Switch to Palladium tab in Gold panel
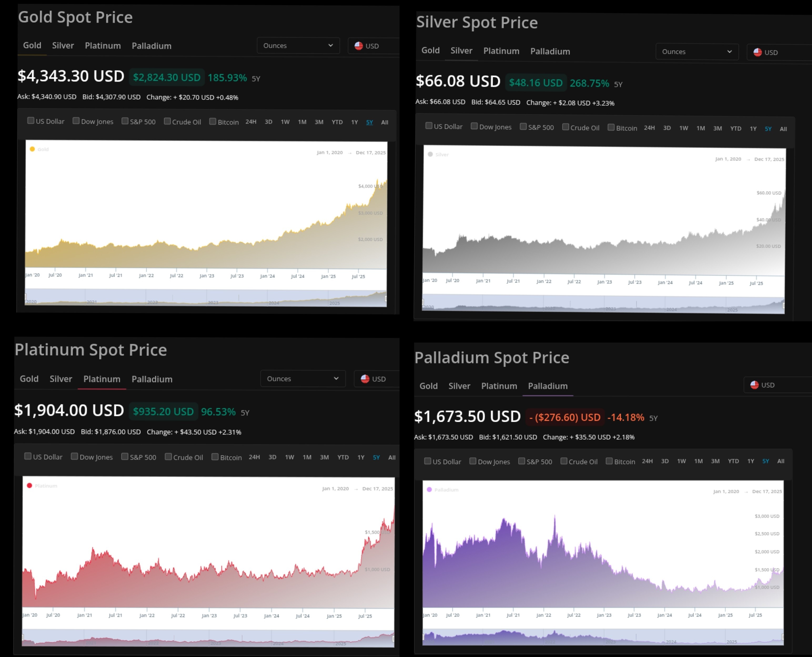 [152, 46]
